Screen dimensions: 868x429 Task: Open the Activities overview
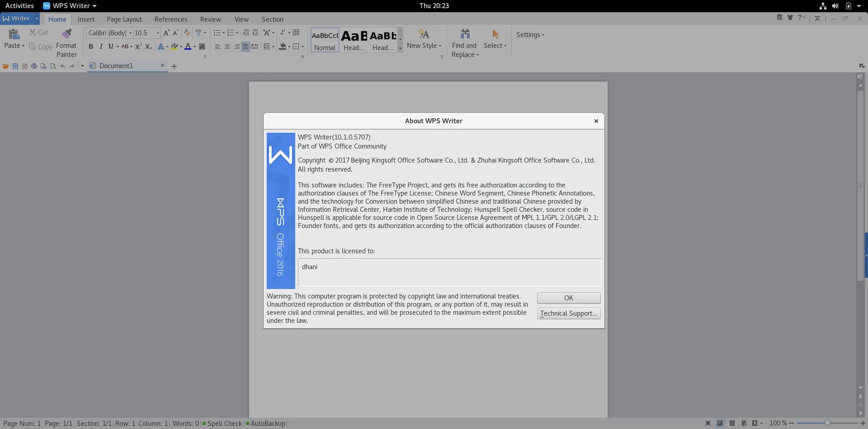click(19, 6)
